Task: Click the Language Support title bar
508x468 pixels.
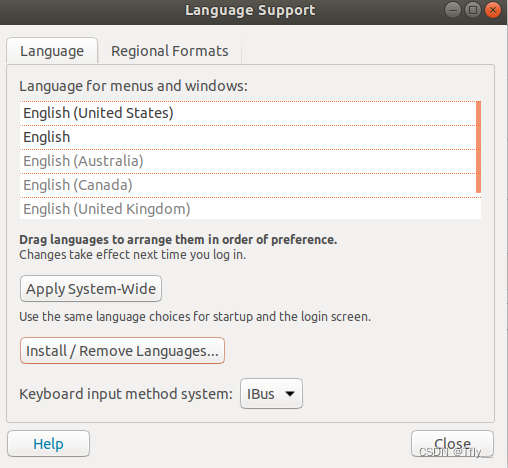Action: coord(250,11)
